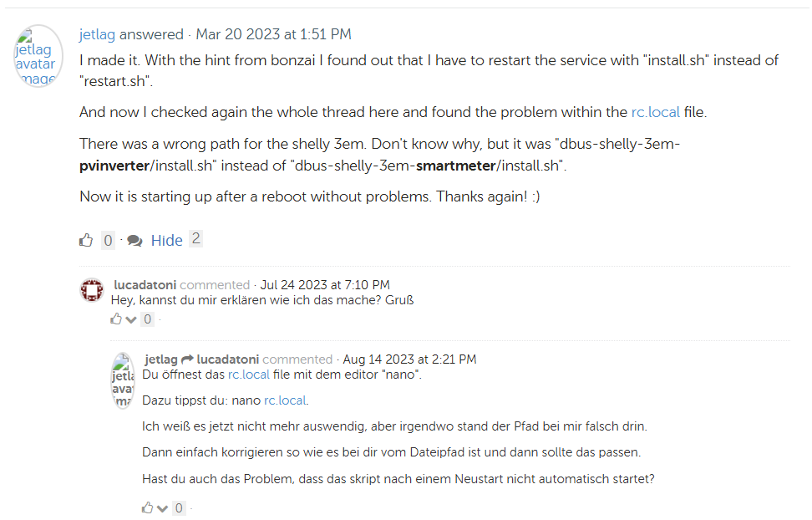This screenshot has width=812, height=520.
Task: Click the speech bubbles comments icon
Action: pos(134,241)
